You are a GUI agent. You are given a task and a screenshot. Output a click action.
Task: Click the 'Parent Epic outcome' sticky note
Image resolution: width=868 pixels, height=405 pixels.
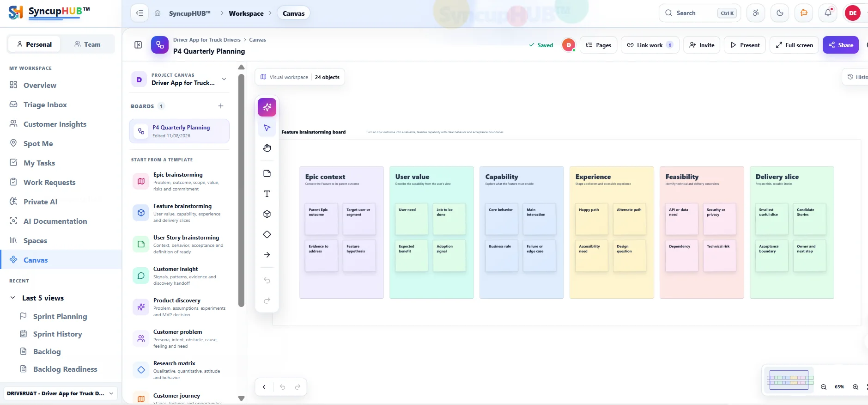[x=322, y=219]
